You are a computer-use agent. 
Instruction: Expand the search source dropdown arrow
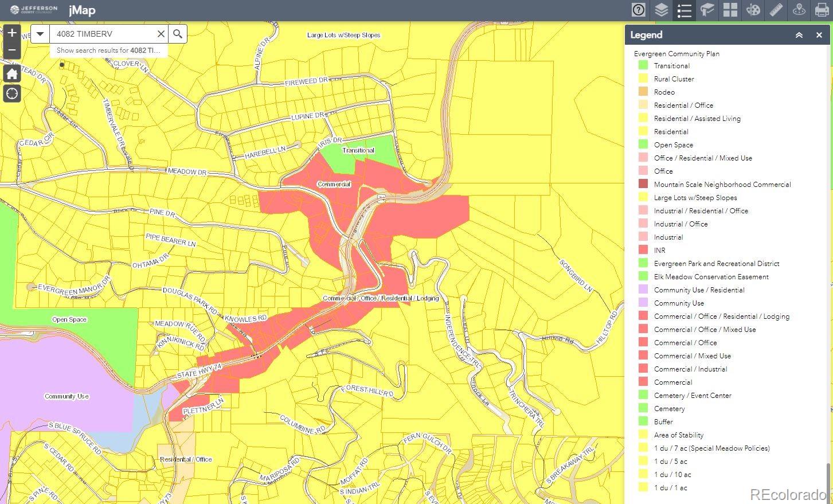coord(40,34)
